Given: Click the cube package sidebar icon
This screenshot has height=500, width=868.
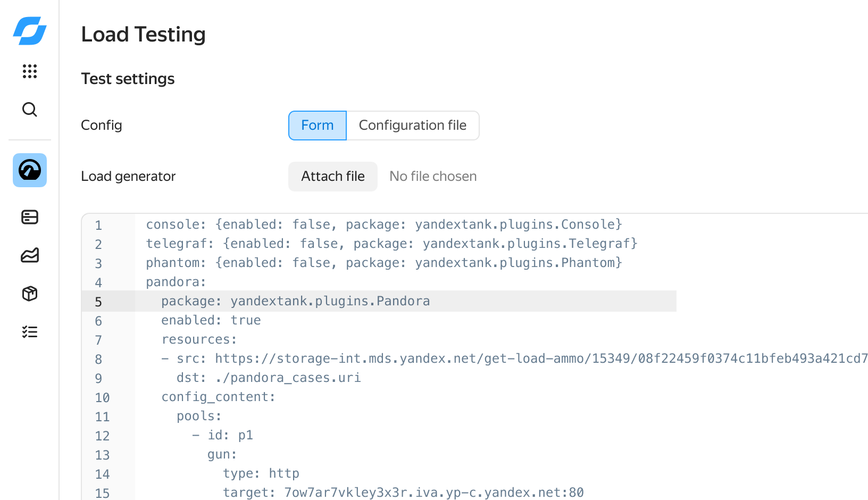Looking at the screenshot, I should (30, 294).
